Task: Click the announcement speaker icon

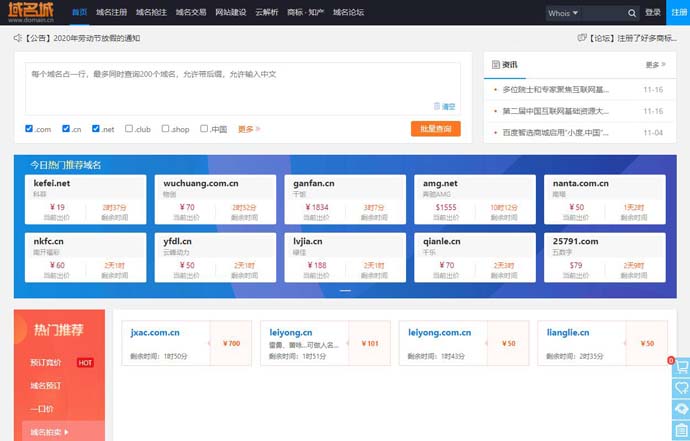Action: tap(18, 38)
